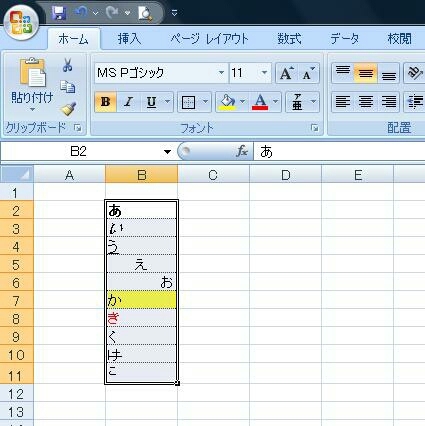This screenshot has height=426, width=425.
Task: Click the Copy icon in clipboard group
Action: (x=68, y=87)
